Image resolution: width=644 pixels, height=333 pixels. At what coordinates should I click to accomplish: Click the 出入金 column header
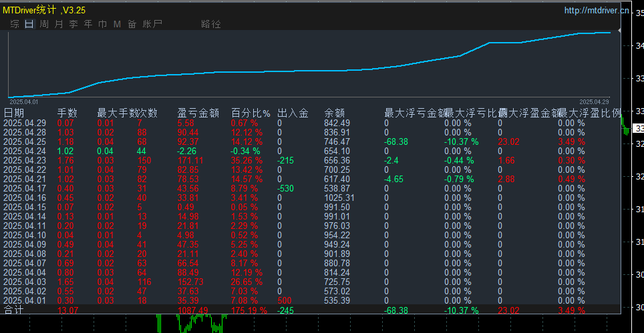[x=293, y=113]
